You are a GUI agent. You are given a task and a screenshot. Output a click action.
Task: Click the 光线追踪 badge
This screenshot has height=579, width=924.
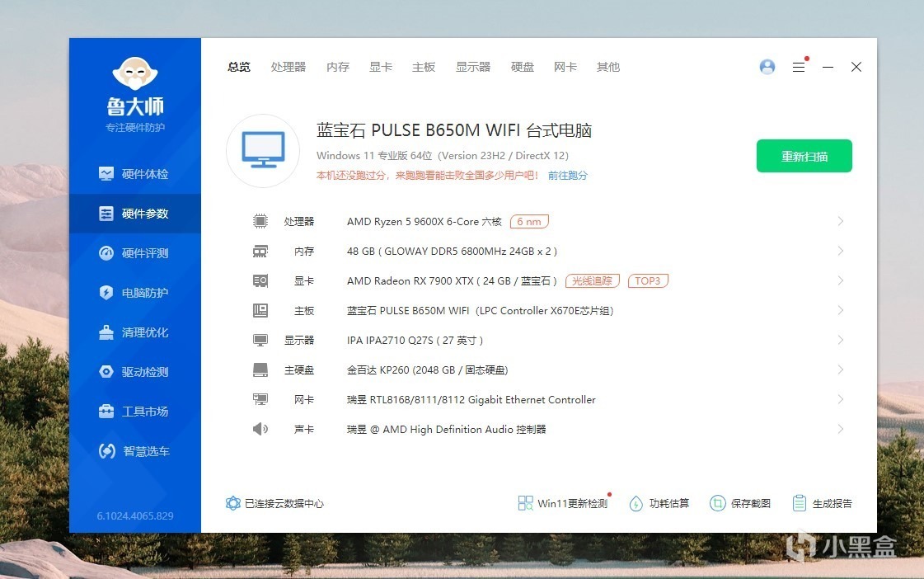(x=592, y=280)
